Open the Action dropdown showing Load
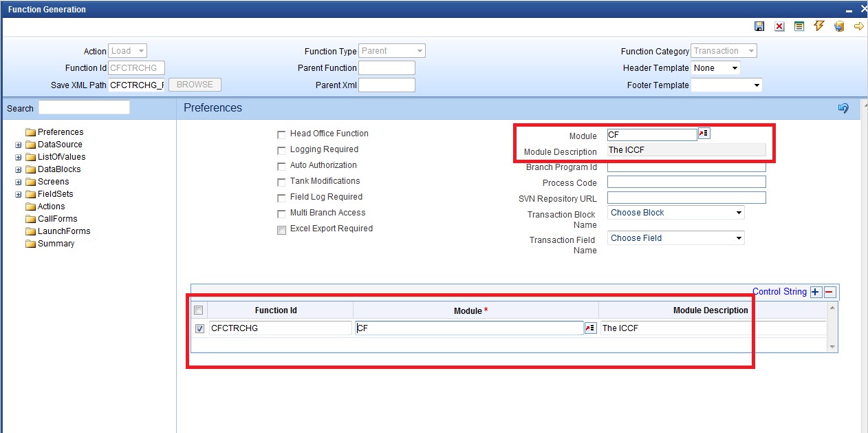 (x=127, y=51)
